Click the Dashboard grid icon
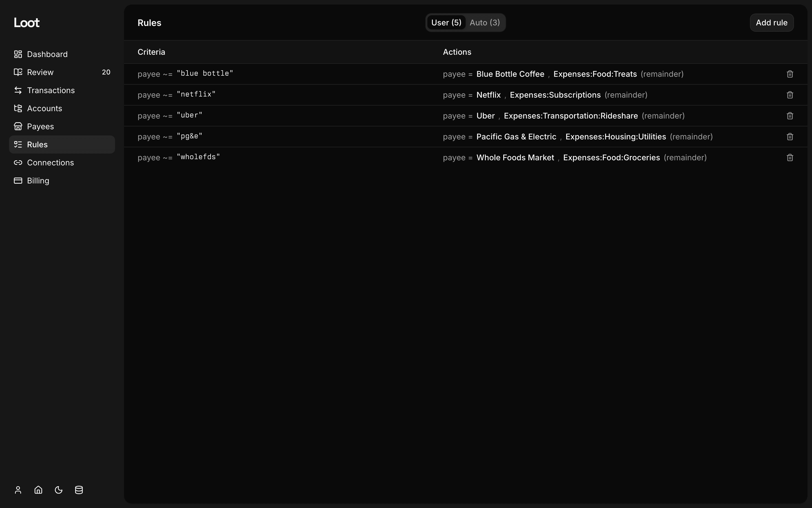 (x=18, y=54)
